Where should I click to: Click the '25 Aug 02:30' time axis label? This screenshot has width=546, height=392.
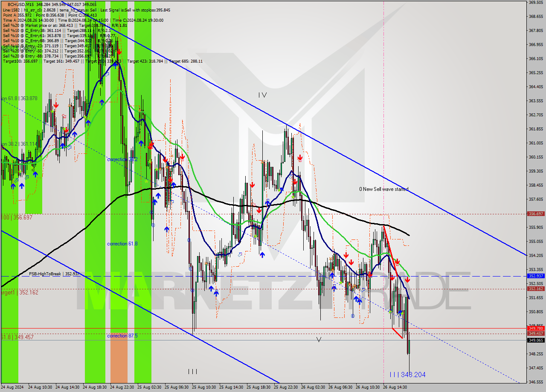[x=149, y=387]
